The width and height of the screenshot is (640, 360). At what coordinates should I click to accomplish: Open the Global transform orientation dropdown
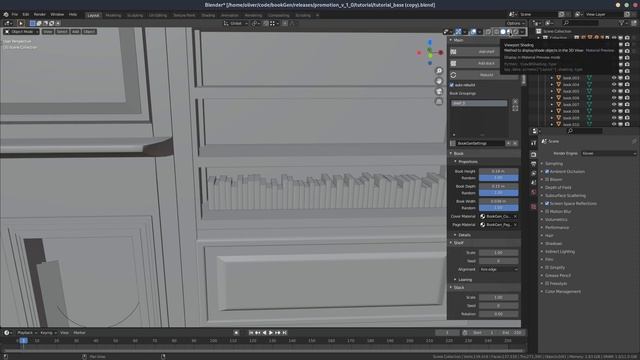[x=236, y=23]
